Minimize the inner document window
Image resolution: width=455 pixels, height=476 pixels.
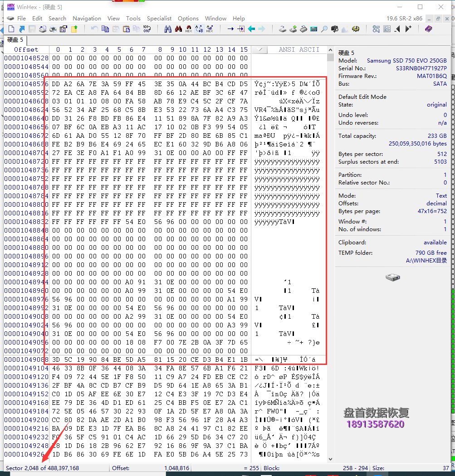pos(429,19)
